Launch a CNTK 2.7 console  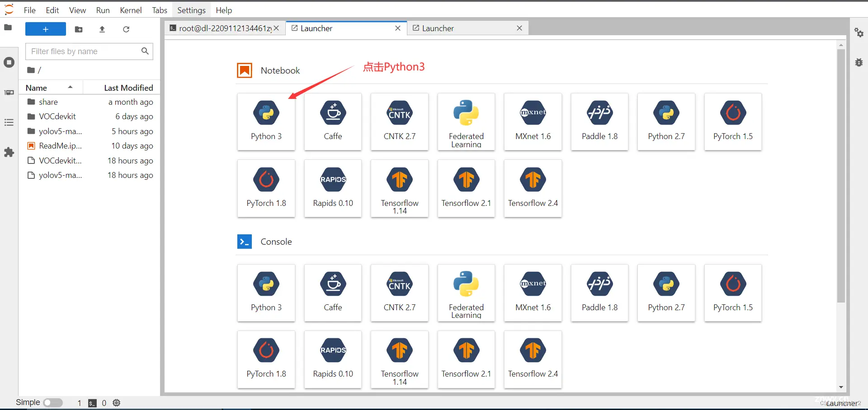tap(400, 293)
